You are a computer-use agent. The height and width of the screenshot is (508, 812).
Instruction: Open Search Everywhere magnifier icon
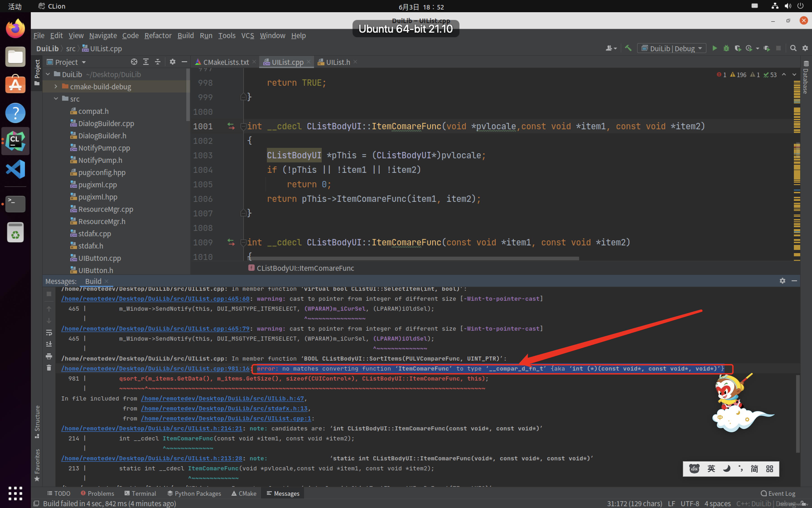tap(793, 48)
